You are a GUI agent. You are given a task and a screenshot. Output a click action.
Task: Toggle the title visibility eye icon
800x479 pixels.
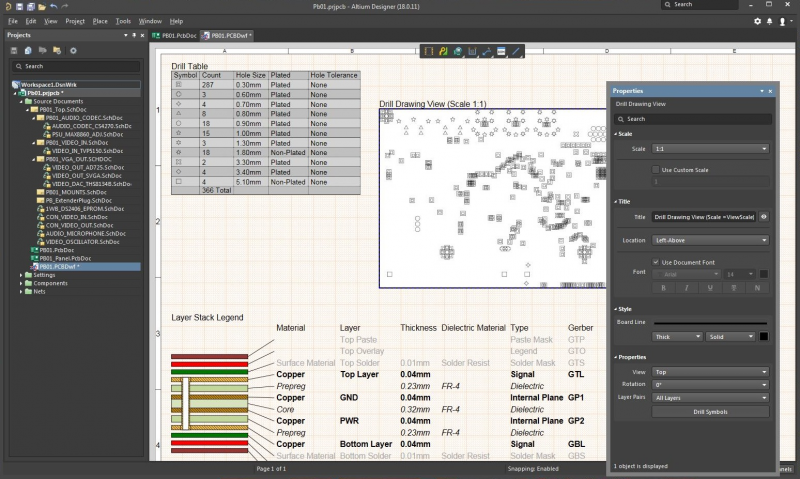click(x=764, y=216)
